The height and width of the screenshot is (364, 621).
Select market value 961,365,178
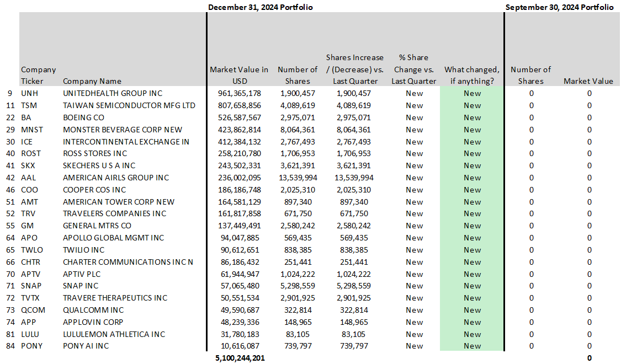coord(239,93)
